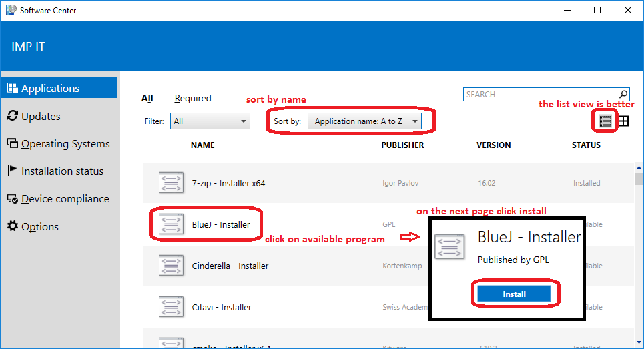Click the Kortenkamp publisher cell
The width and height of the screenshot is (644, 349).
pyautogui.click(x=402, y=266)
